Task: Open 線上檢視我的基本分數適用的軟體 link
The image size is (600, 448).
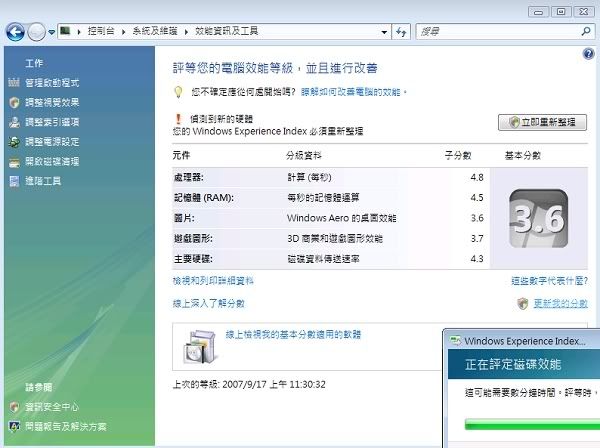Action: click(x=293, y=335)
